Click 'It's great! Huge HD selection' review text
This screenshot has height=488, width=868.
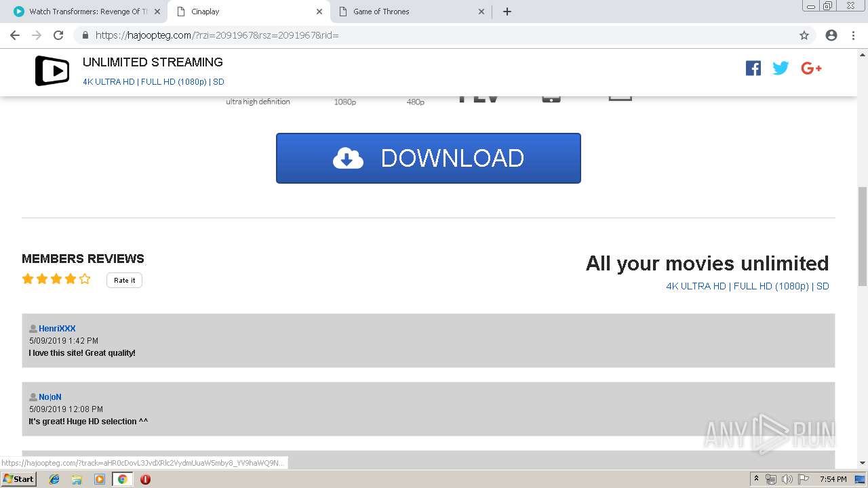[x=88, y=422]
